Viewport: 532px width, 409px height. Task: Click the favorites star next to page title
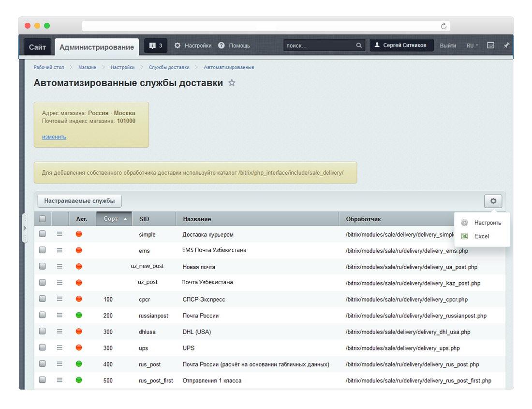[x=232, y=83]
